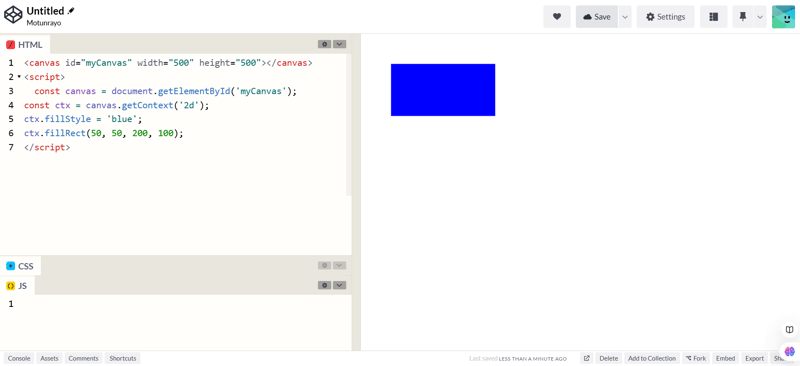Open HTML editor settings gear
800x366 pixels.
324,44
